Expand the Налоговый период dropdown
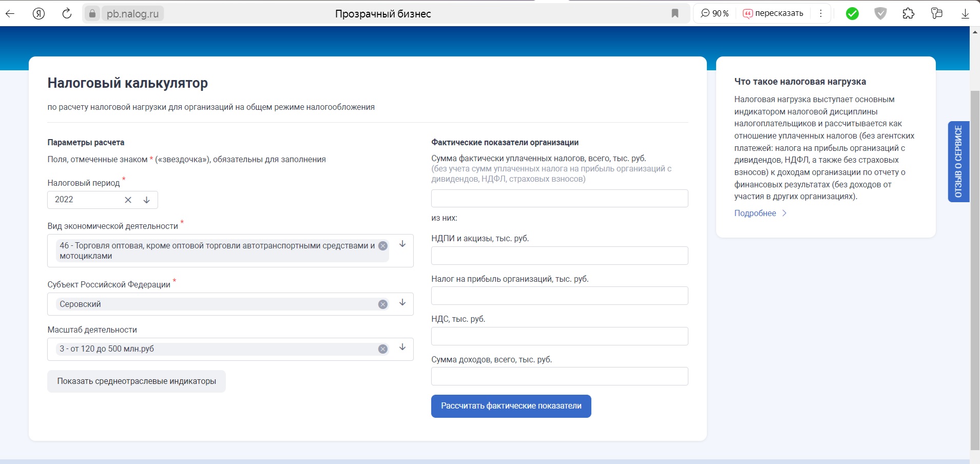This screenshot has width=980, height=464. coord(147,200)
